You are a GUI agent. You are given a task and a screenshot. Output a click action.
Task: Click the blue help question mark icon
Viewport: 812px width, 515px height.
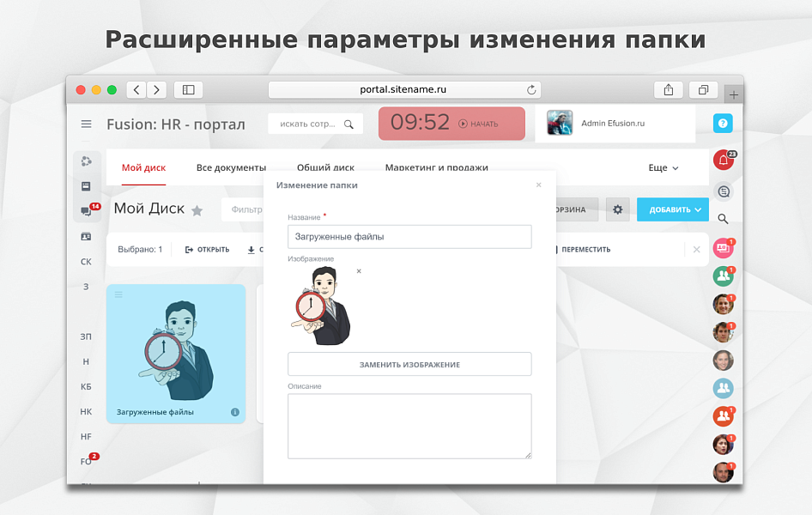(x=723, y=123)
